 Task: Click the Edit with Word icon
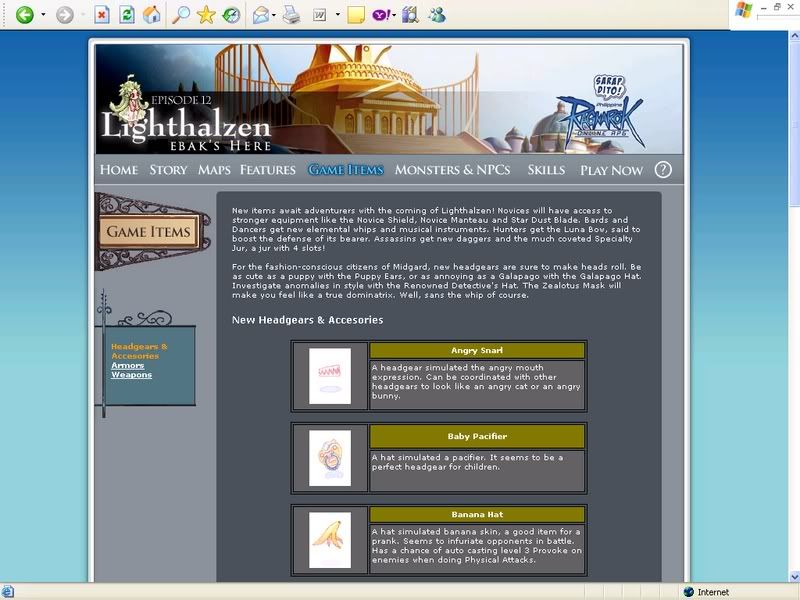coord(319,15)
